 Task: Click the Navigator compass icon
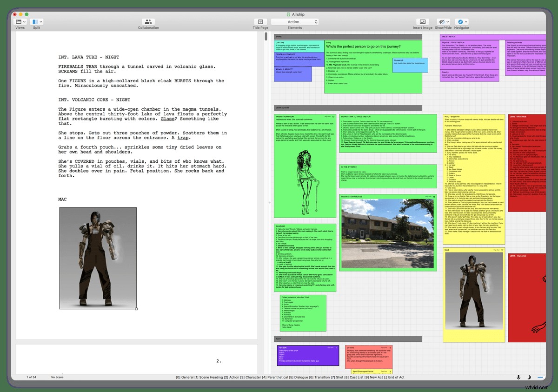[x=460, y=22]
